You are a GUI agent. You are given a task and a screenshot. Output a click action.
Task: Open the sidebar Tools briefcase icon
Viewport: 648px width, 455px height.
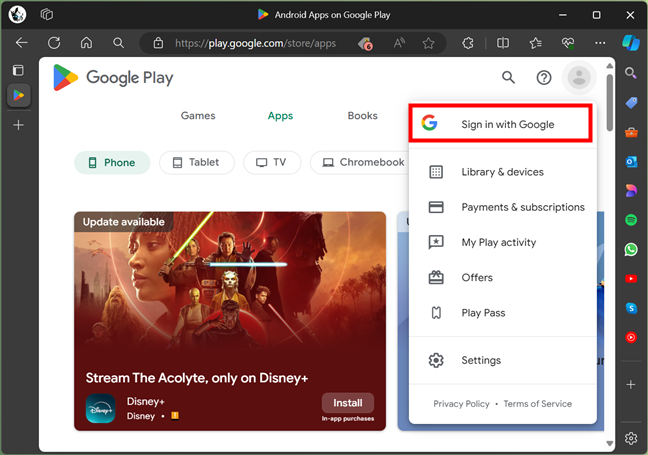[x=631, y=132]
